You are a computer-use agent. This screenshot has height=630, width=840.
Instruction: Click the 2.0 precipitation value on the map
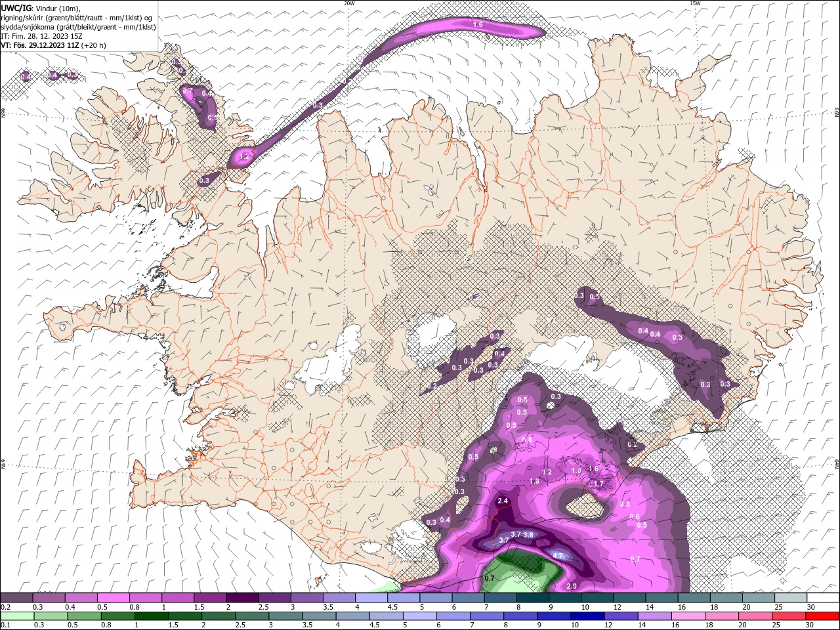click(x=572, y=586)
